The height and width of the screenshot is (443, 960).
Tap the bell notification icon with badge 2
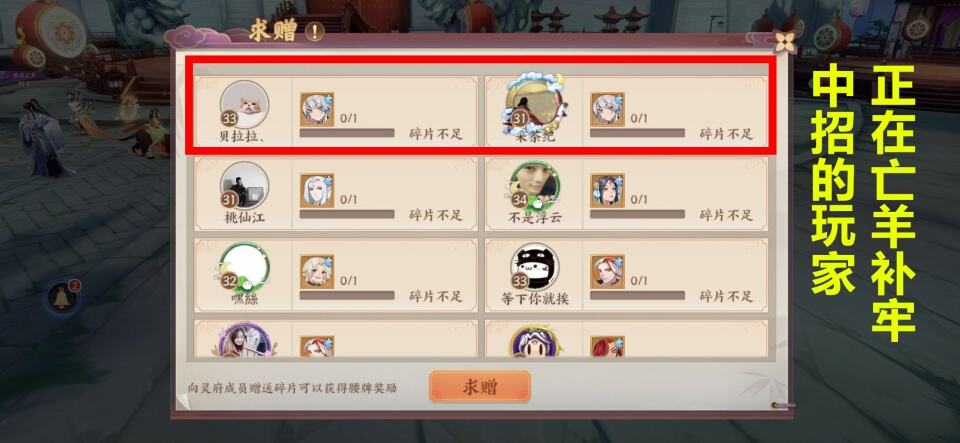61,298
